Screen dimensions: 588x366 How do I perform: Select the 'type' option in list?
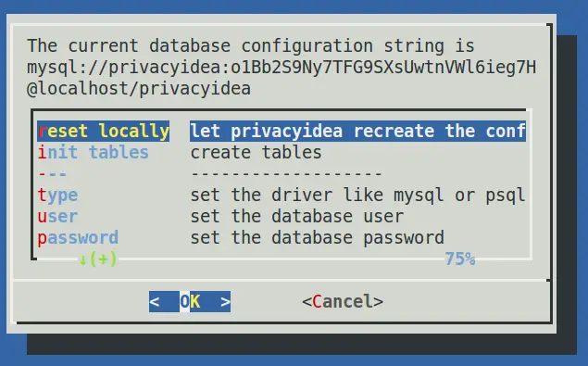coord(57,196)
